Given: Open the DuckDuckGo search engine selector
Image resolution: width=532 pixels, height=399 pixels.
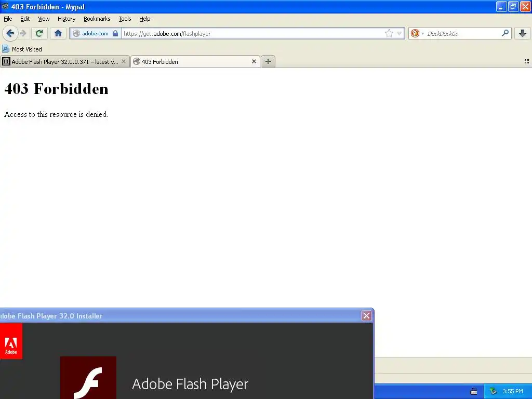Looking at the screenshot, I should pyautogui.click(x=417, y=33).
